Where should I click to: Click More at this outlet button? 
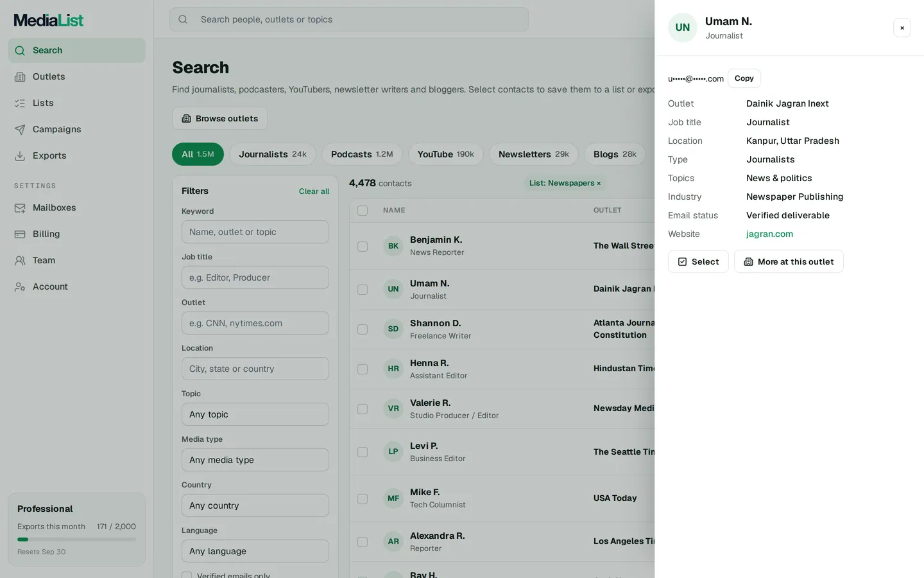pos(789,261)
